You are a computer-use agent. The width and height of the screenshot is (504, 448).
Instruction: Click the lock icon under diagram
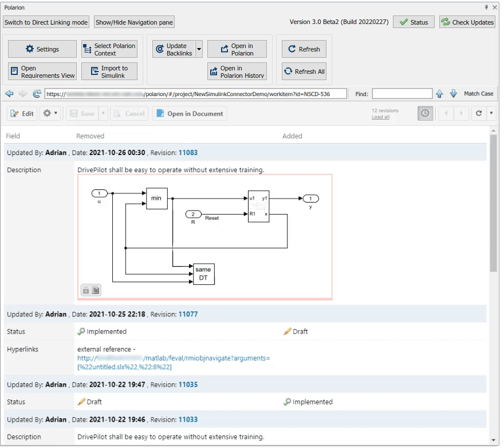coord(86,290)
